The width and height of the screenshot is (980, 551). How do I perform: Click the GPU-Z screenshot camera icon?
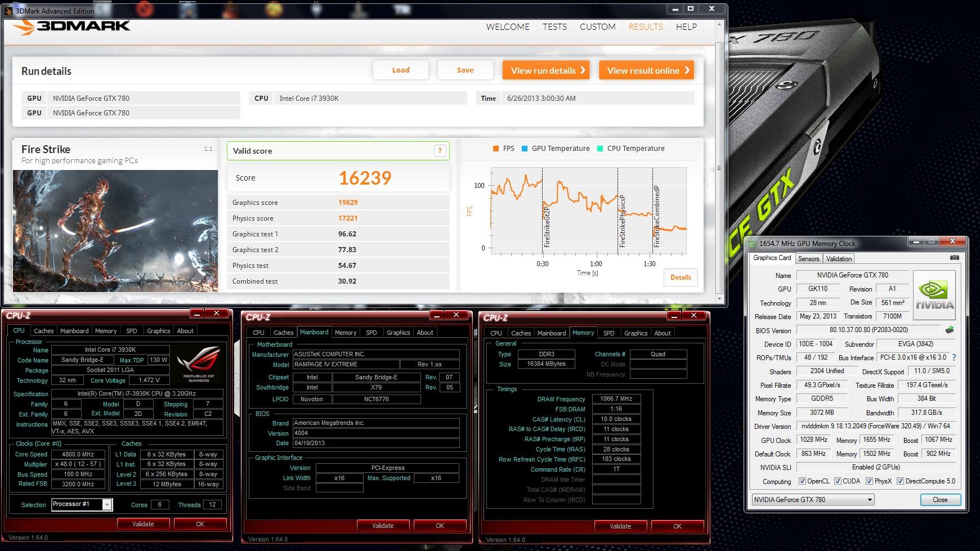[954, 258]
